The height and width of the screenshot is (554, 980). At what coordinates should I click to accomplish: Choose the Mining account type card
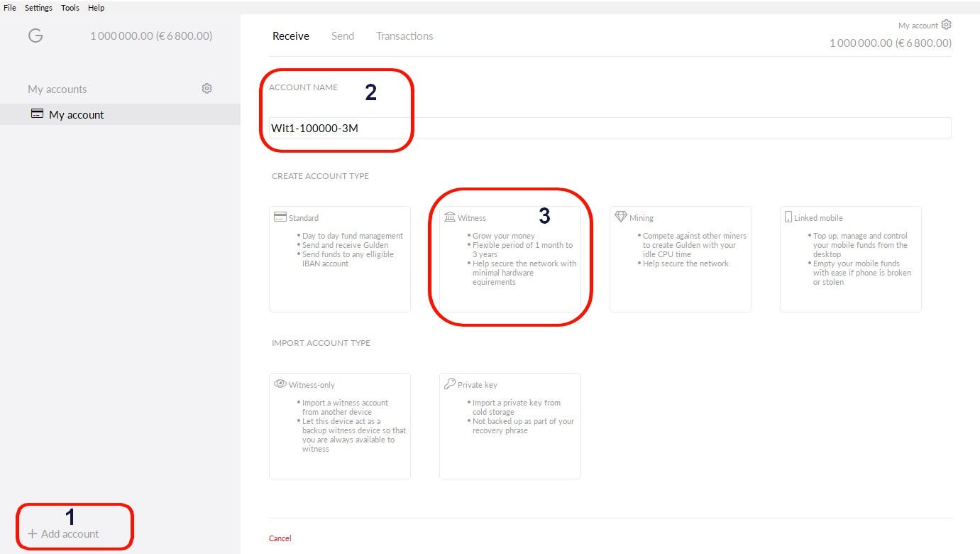point(681,259)
